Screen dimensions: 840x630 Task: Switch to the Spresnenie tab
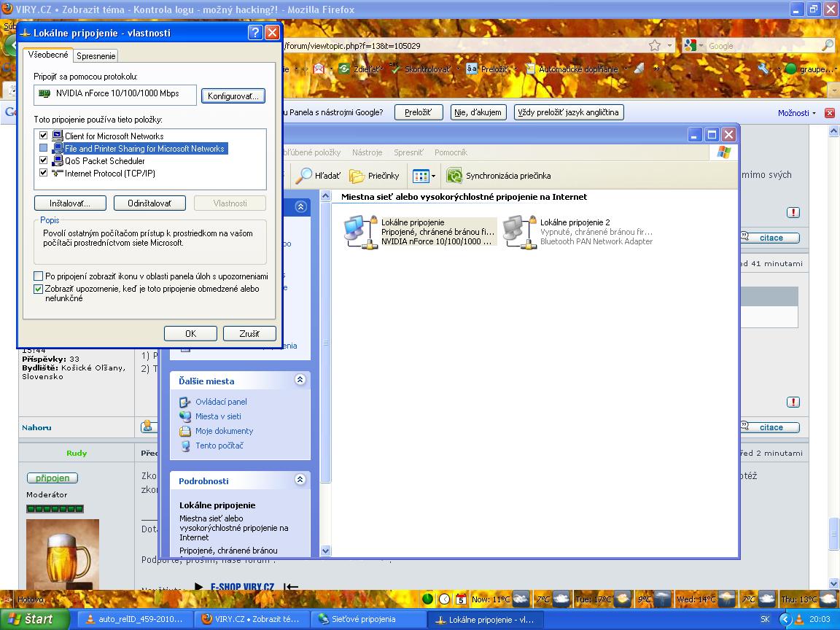click(x=96, y=55)
